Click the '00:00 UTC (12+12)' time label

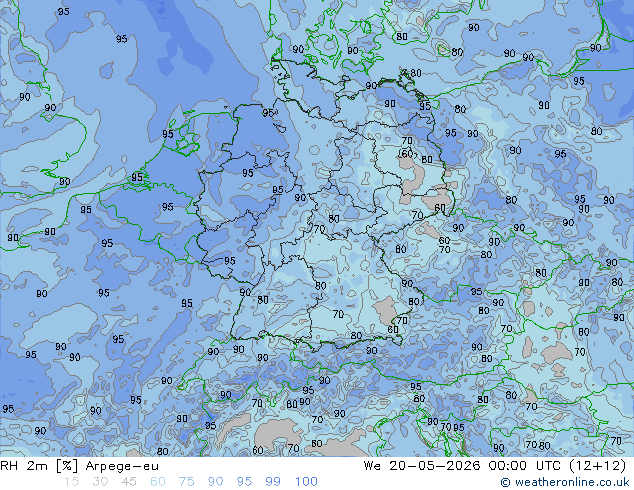pyautogui.click(x=557, y=466)
